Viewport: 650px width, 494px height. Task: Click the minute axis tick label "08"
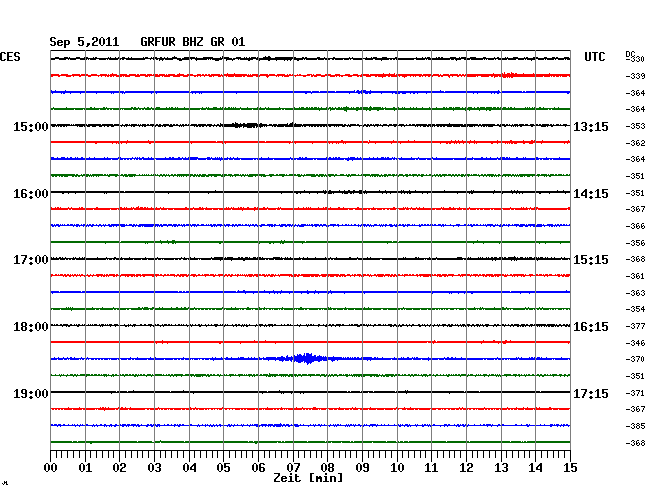(327, 467)
